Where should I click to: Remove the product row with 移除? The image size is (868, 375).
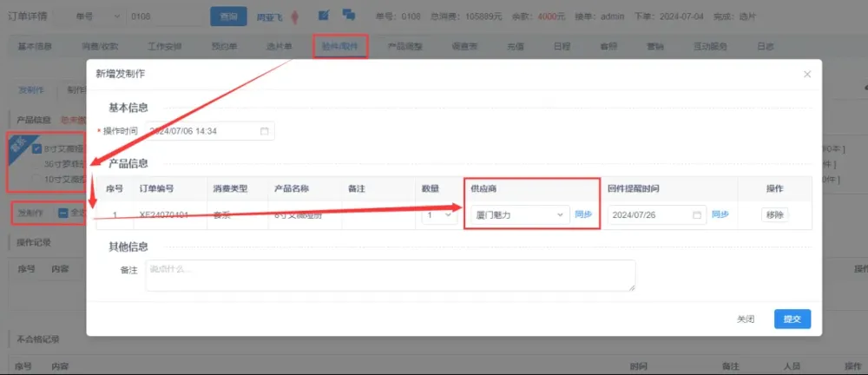(774, 214)
